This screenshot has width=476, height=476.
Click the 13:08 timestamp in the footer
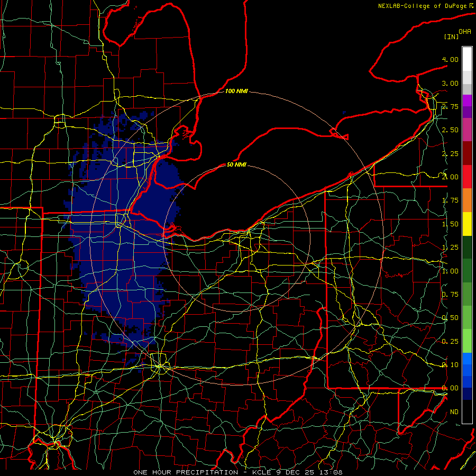[x=331, y=472]
